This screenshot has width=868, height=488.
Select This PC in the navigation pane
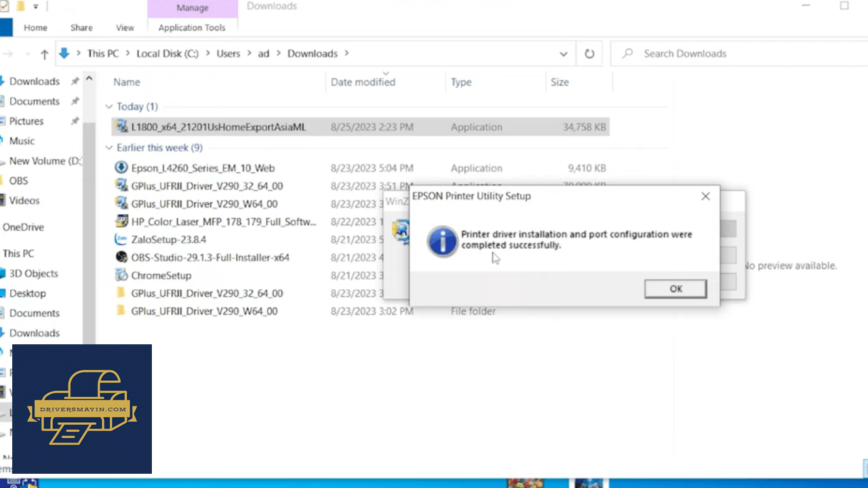(x=18, y=253)
